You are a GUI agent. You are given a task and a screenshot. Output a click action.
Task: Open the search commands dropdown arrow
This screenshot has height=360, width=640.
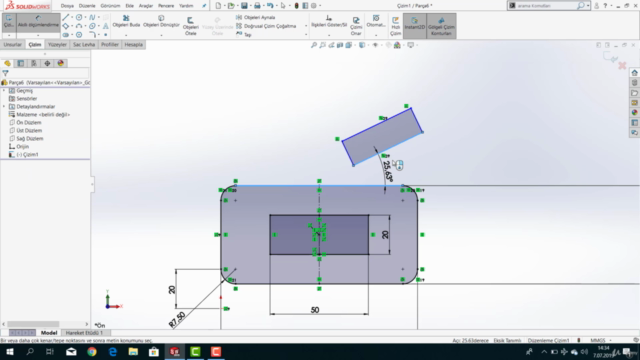pyautogui.click(x=588, y=6)
